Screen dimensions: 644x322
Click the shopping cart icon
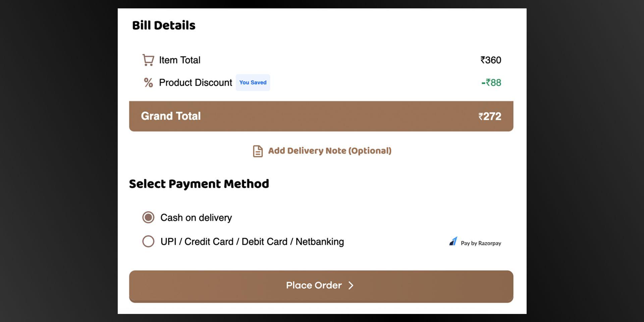[x=148, y=60]
